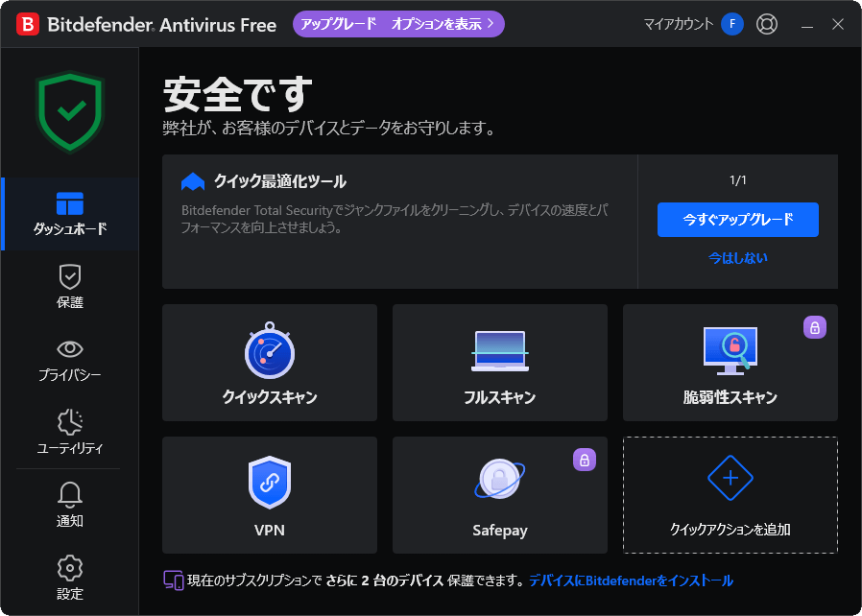
Task: View 通知 notifications
Action: (x=70, y=505)
